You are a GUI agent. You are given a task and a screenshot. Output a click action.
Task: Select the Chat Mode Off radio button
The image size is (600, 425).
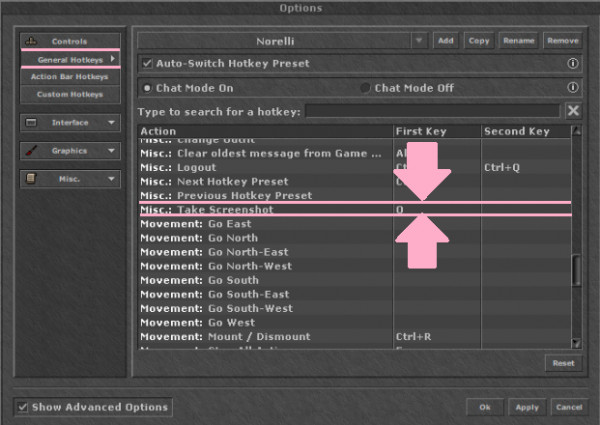[x=365, y=88]
